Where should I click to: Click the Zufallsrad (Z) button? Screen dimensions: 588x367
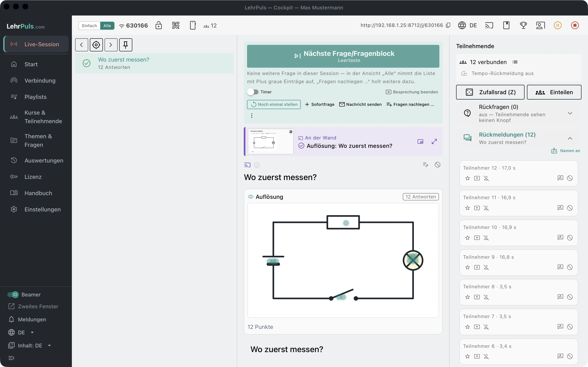(490, 92)
